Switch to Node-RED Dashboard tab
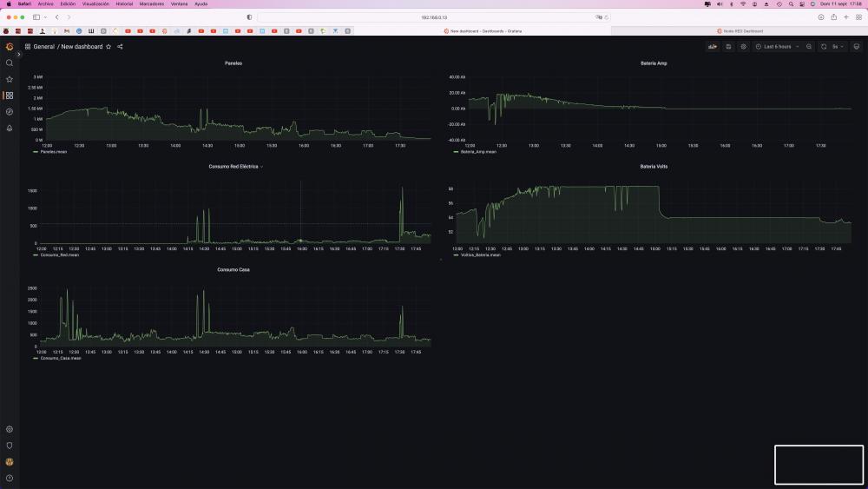This screenshot has width=868, height=489. pyautogui.click(x=740, y=31)
